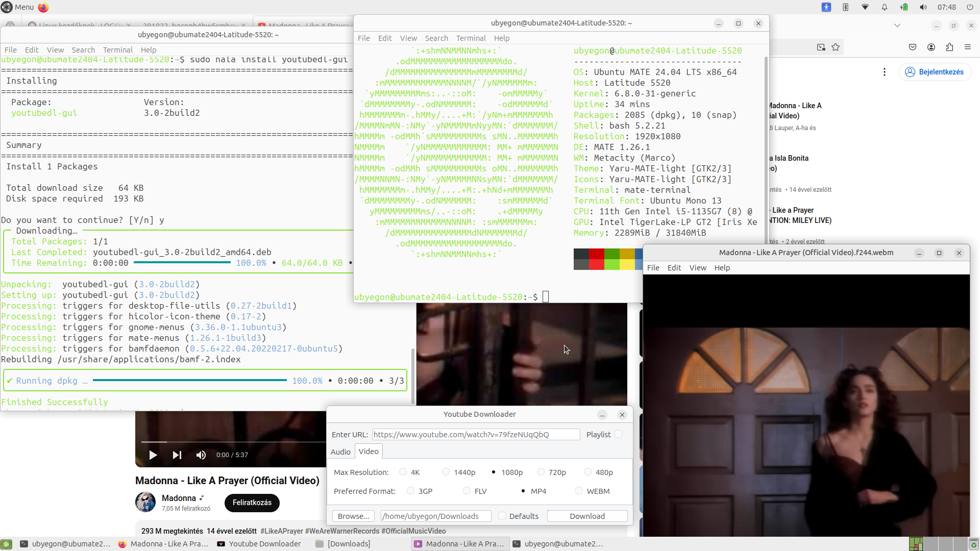Enable the Playlist checkbox
This screenshot has height=551, width=980.
point(619,434)
